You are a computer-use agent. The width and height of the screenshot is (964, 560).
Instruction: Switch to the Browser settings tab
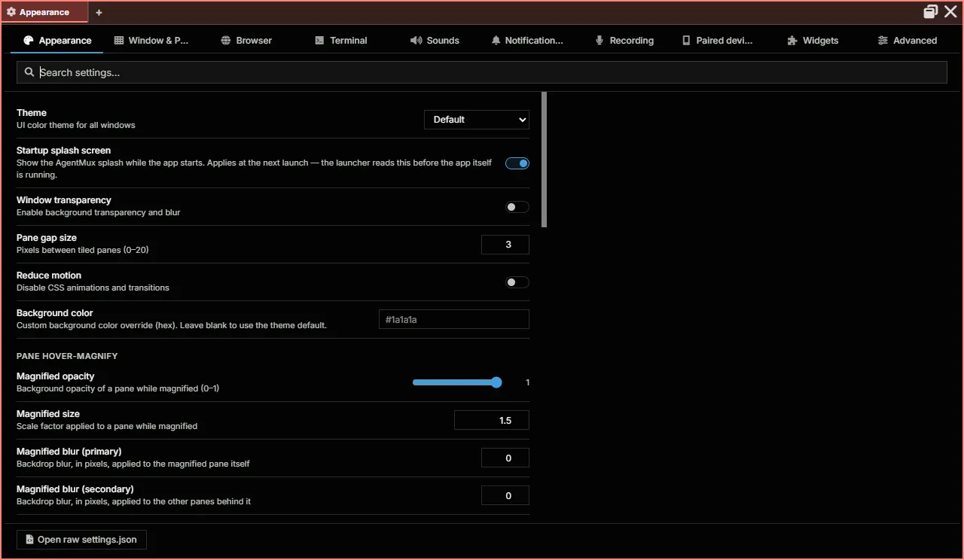tap(246, 41)
